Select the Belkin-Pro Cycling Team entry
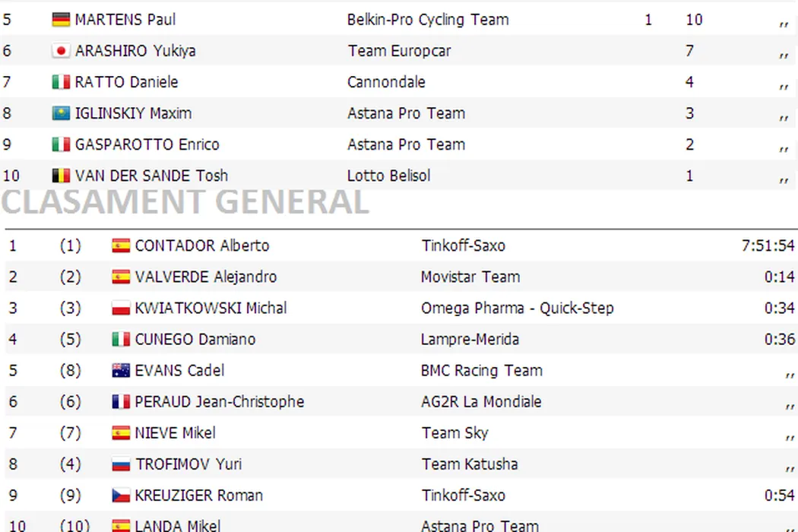Image resolution: width=798 pixels, height=532 pixels. (x=428, y=20)
